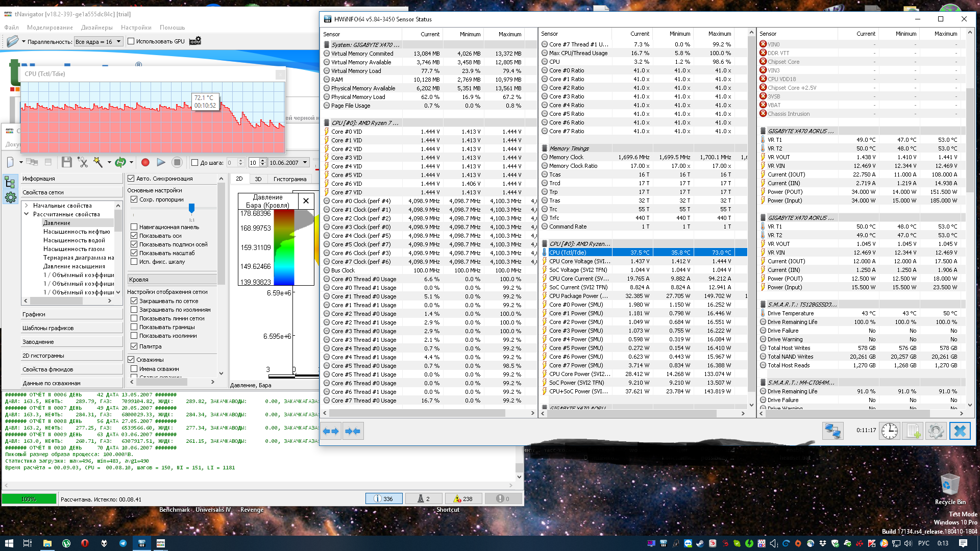This screenshot has width=980, height=551.
Task: Open the 10.06.2007 date dropdown
Action: coord(305,163)
